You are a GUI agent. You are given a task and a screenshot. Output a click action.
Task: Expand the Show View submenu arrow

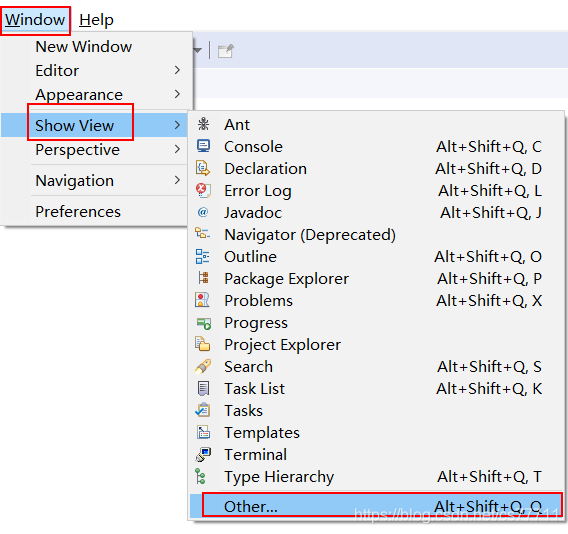[x=177, y=125]
